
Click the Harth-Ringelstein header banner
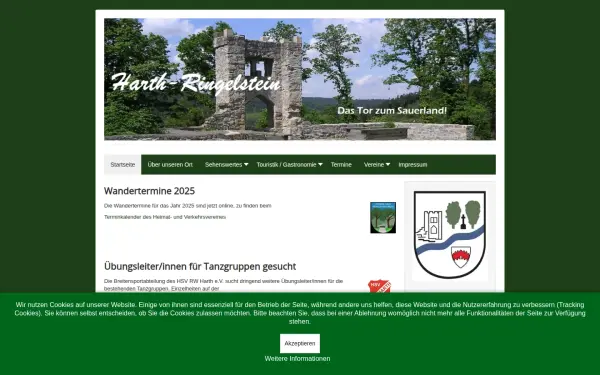tap(300, 79)
